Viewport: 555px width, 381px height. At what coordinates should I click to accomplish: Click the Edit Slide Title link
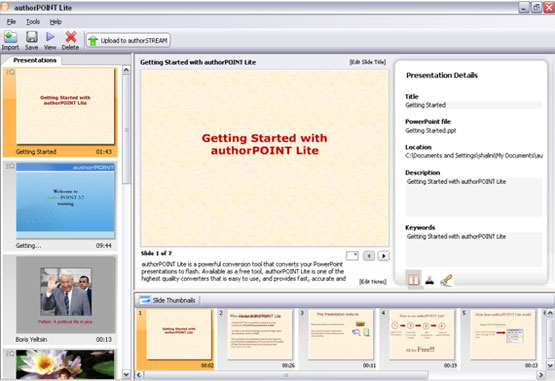pos(368,62)
